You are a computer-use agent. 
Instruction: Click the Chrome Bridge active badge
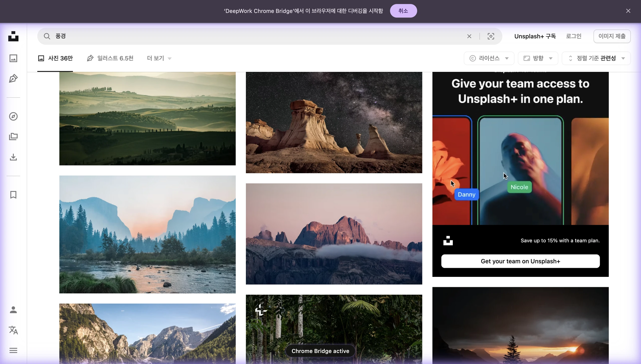tap(320, 351)
